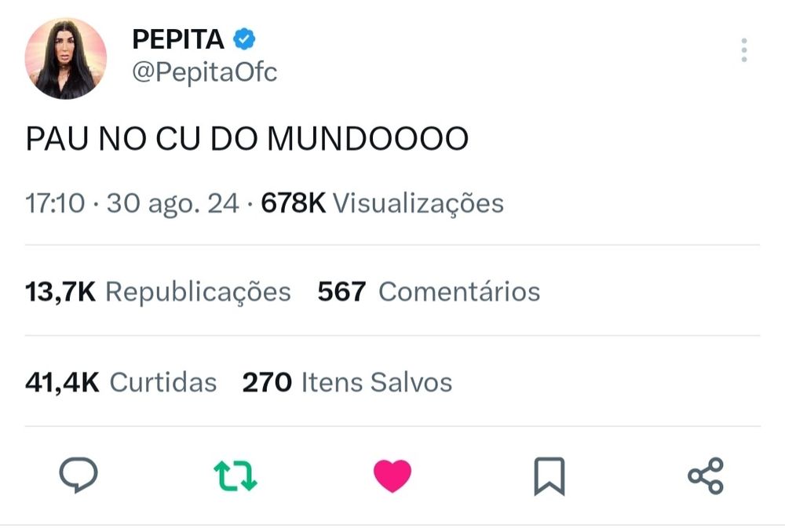View the 13,7K Republicações list
Viewport: 785px width, 532px height.
click(158, 292)
